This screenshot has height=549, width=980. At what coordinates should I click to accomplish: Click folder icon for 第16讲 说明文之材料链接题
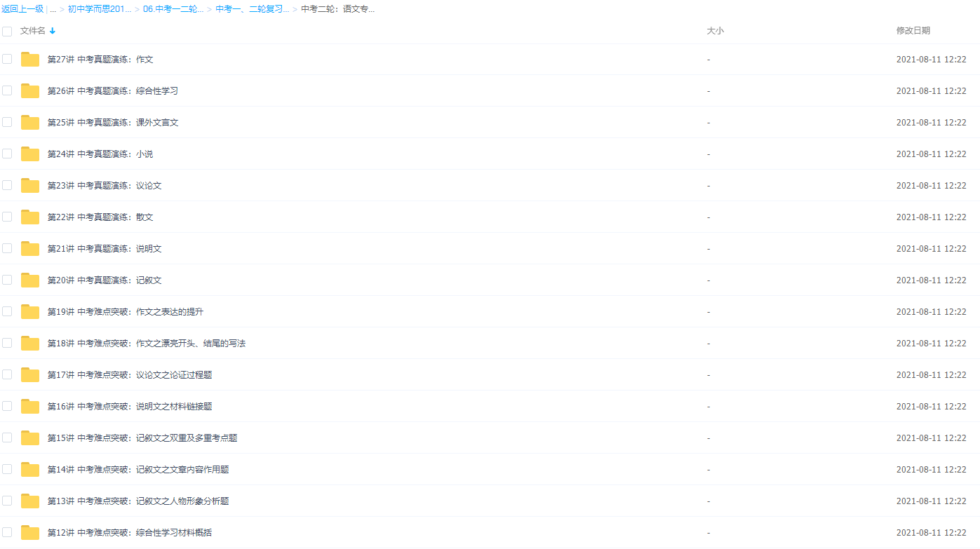[30, 407]
